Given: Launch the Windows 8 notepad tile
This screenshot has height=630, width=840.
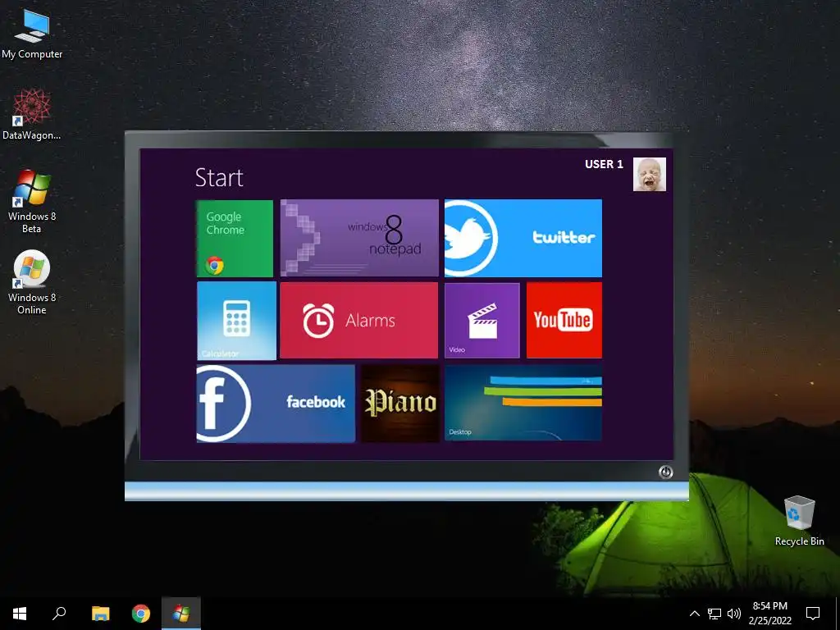Looking at the screenshot, I should point(359,239).
